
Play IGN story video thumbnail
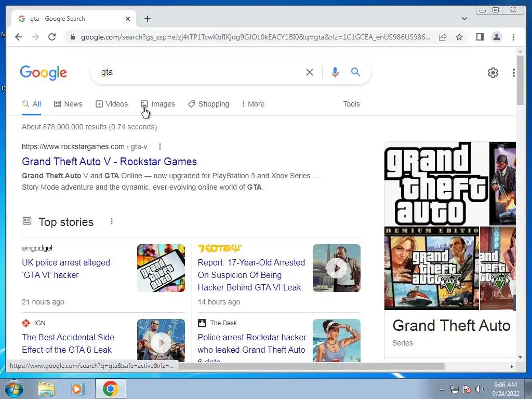click(x=161, y=340)
